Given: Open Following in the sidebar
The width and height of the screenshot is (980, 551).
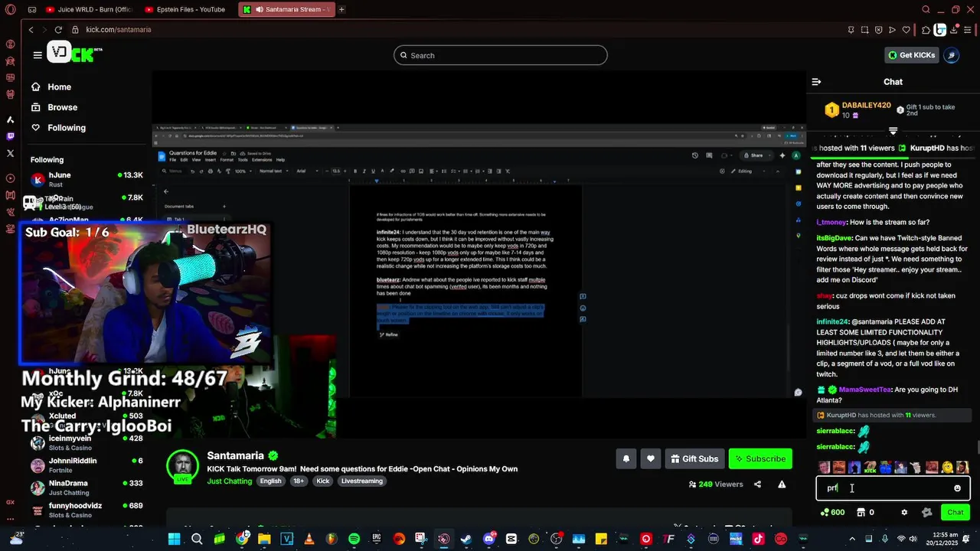Looking at the screenshot, I should [x=58, y=128].
